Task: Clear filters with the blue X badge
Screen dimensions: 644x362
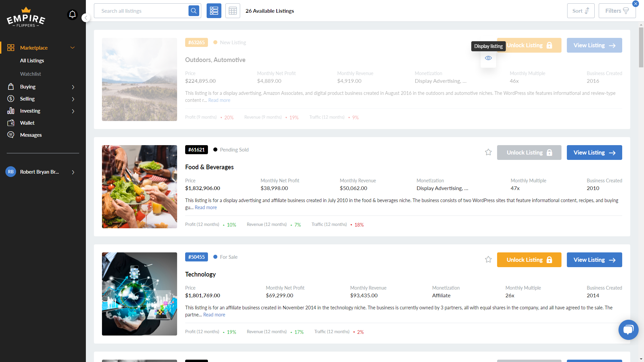Action: (x=636, y=4)
